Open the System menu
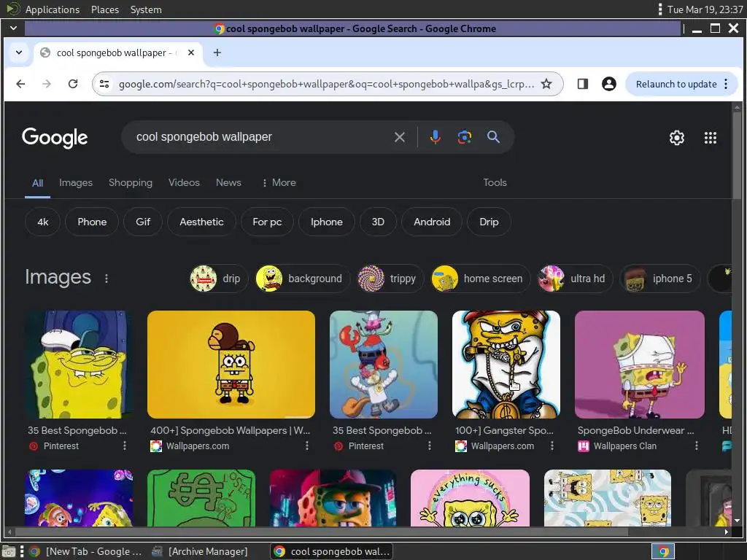Image resolution: width=747 pixels, height=560 pixels. click(146, 9)
